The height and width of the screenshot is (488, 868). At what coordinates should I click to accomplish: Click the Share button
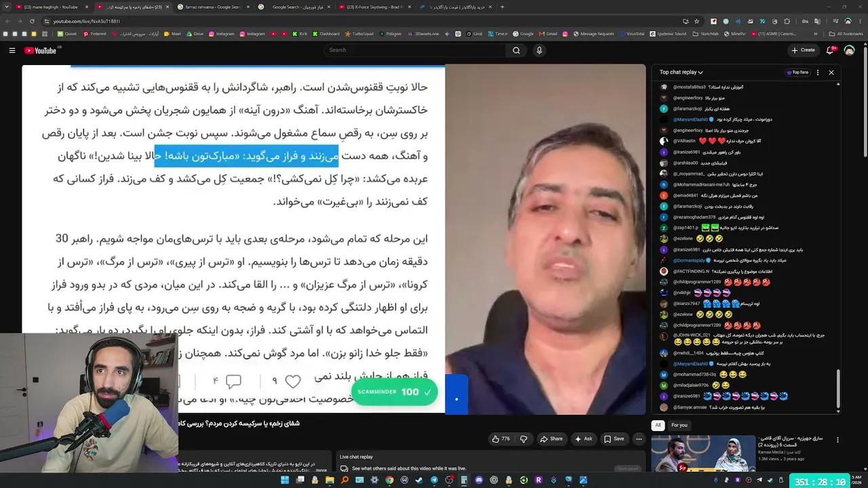[551, 439]
